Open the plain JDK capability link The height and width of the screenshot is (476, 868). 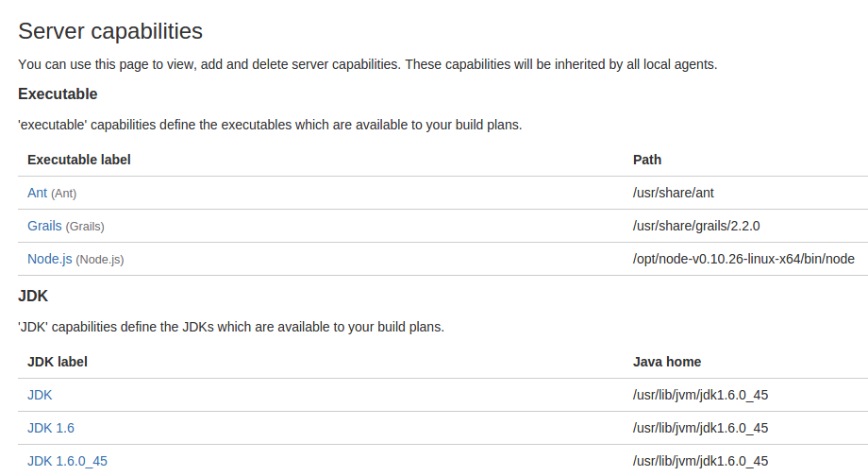40,395
